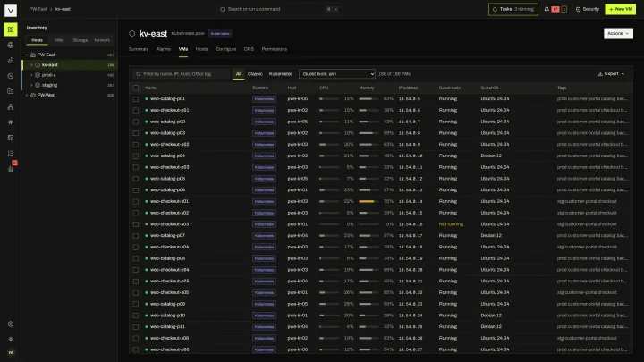644x362 pixels.
Task: Open the settings gear at sidebar bottom
Action: (x=11, y=324)
